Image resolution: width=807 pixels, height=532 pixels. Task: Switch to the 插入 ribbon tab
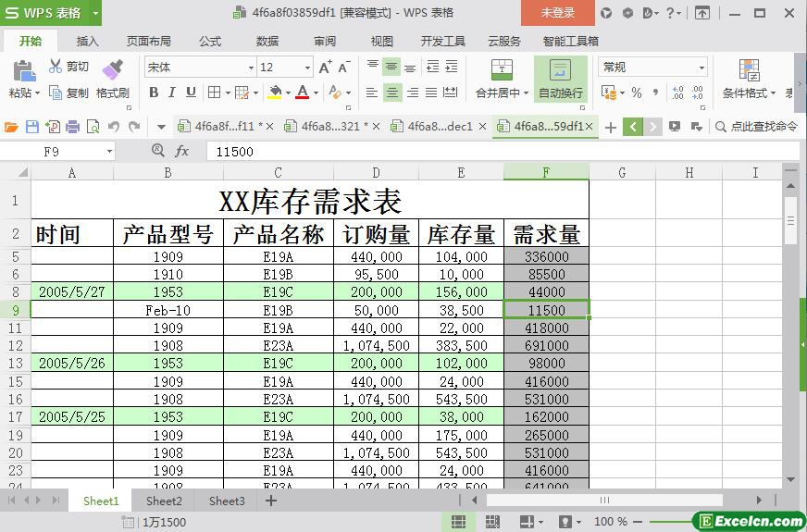[x=87, y=42]
